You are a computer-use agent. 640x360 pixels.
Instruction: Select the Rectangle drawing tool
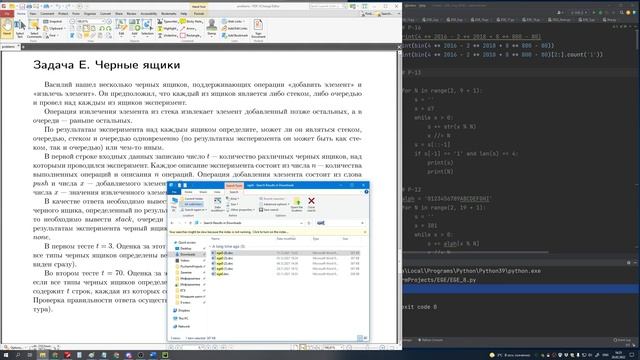191,36
